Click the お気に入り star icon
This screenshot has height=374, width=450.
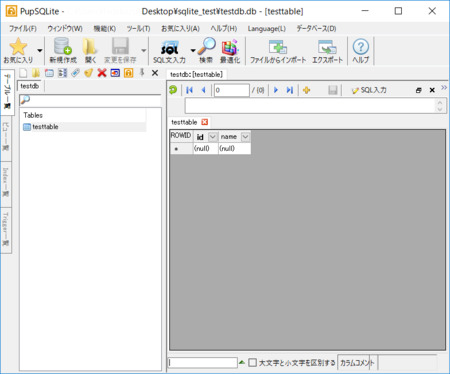point(18,47)
